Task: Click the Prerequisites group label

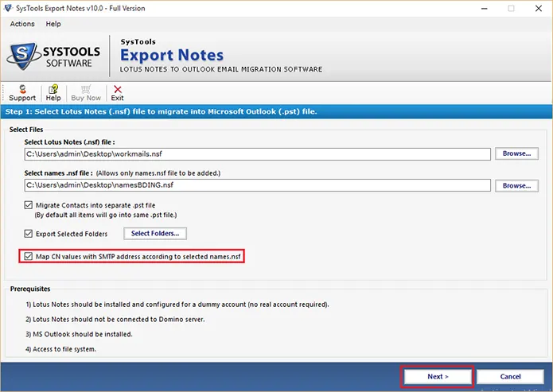Action: coord(30,289)
